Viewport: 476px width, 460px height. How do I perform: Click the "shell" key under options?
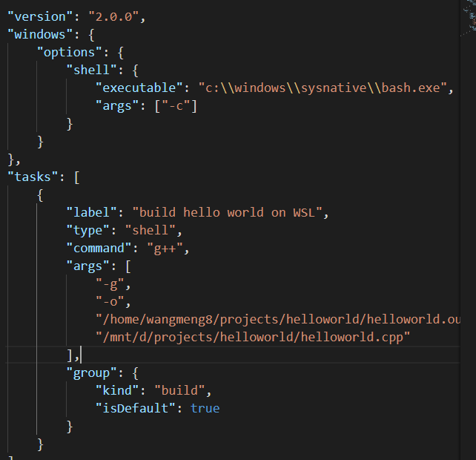(x=92, y=70)
